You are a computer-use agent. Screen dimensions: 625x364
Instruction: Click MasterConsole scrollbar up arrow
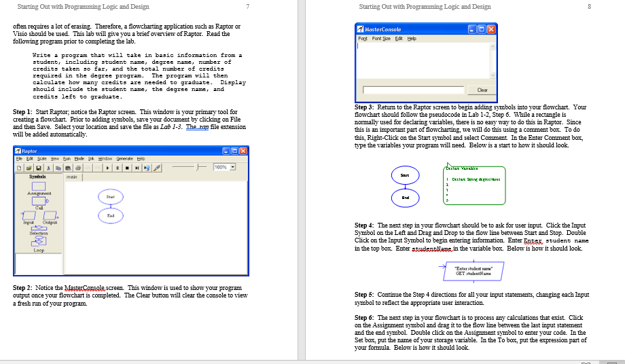[x=493, y=47]
